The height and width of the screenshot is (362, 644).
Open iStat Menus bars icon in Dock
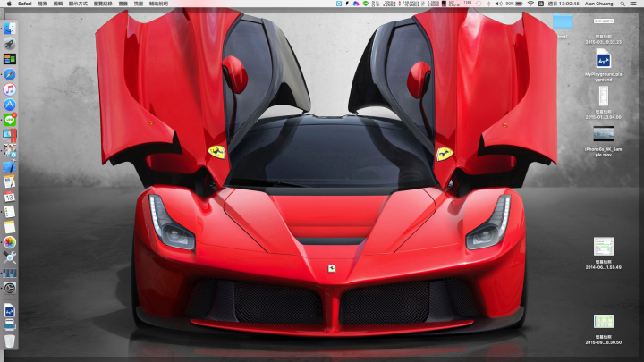pos(10,273)
